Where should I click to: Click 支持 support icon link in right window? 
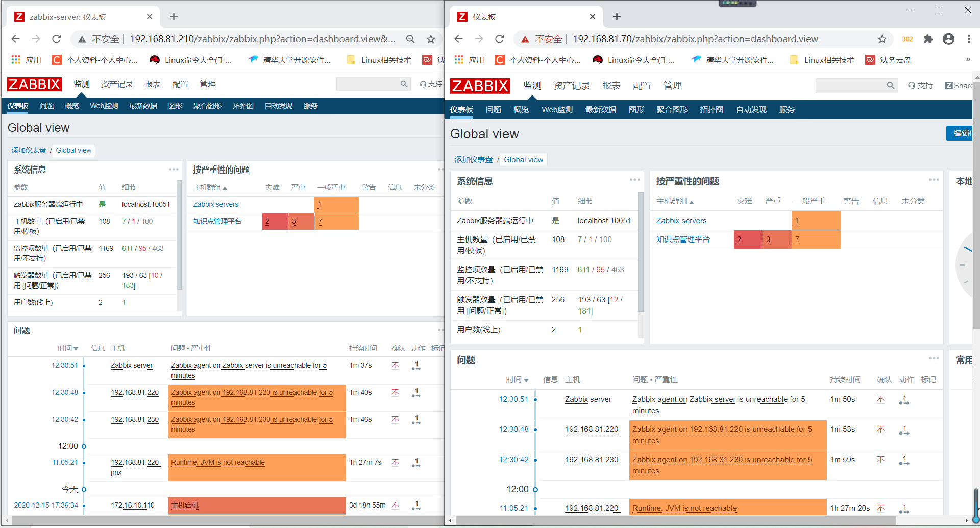(x=920, y=86)
